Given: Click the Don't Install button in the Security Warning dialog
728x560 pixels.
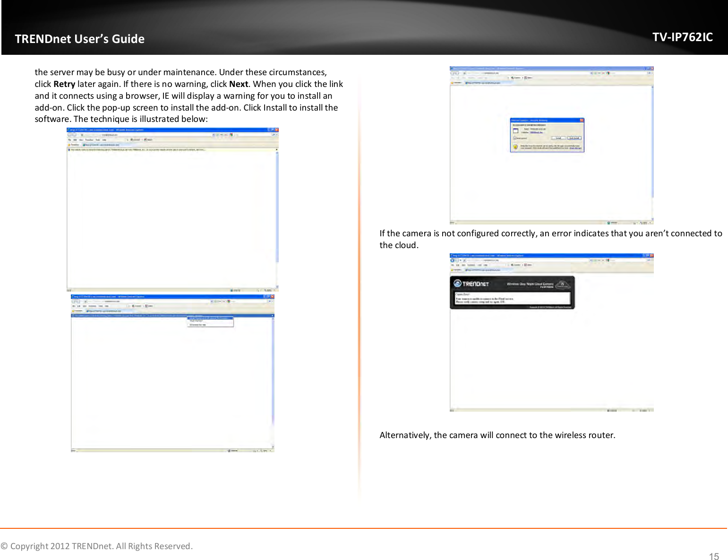Looking at the screenshot, I should (x=574, y=138).
